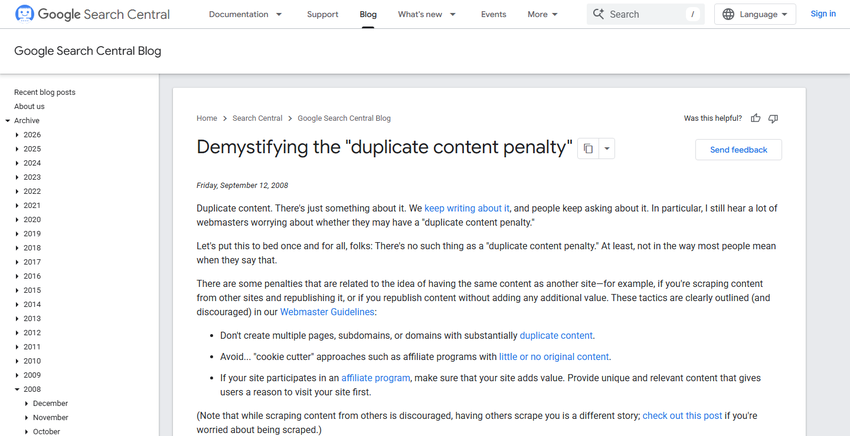This screenshot has height=436, width=850.
Task: Expand the 2017 archive year
Action: pyautogui.click(x=17, y=262)
